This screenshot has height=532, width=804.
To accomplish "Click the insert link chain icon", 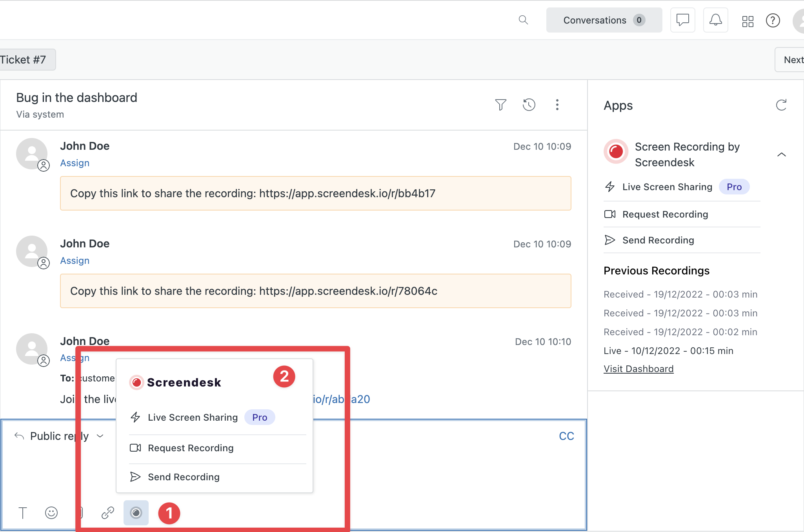I will coord(107,513).
